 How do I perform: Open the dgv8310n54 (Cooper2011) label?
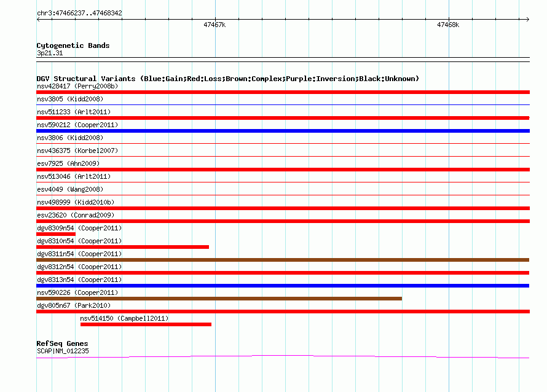pos(79,241)
